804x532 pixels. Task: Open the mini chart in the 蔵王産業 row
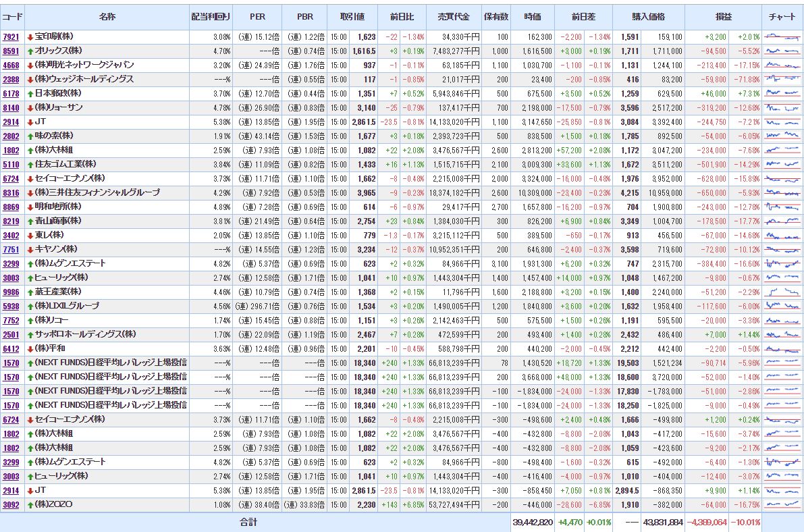[782, 292]
